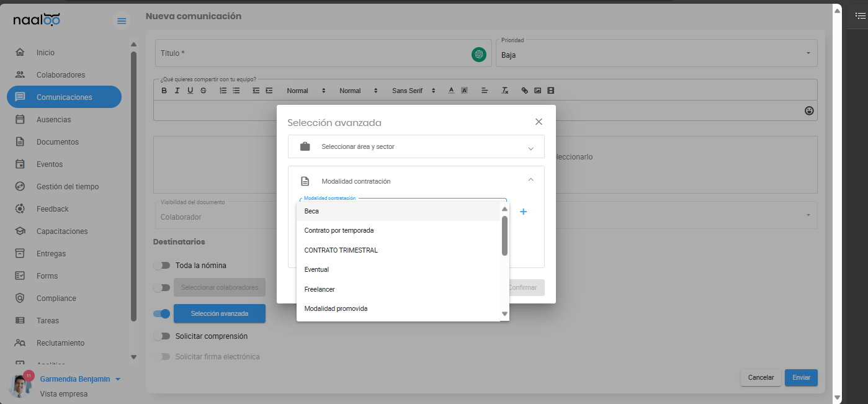Click the notification badge showing 11
Image resolution: width=868 pixels, height=404 pixels.
coord(28,375)
